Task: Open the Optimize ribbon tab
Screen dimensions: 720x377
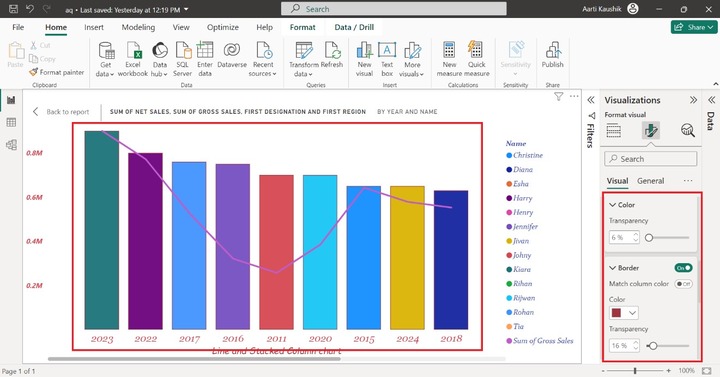Action: point(223,27)
